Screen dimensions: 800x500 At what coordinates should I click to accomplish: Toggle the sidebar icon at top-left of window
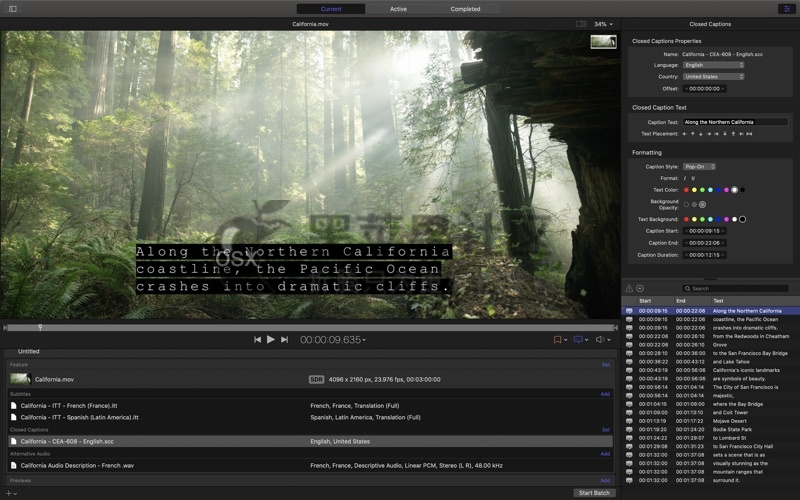(13, 9)
